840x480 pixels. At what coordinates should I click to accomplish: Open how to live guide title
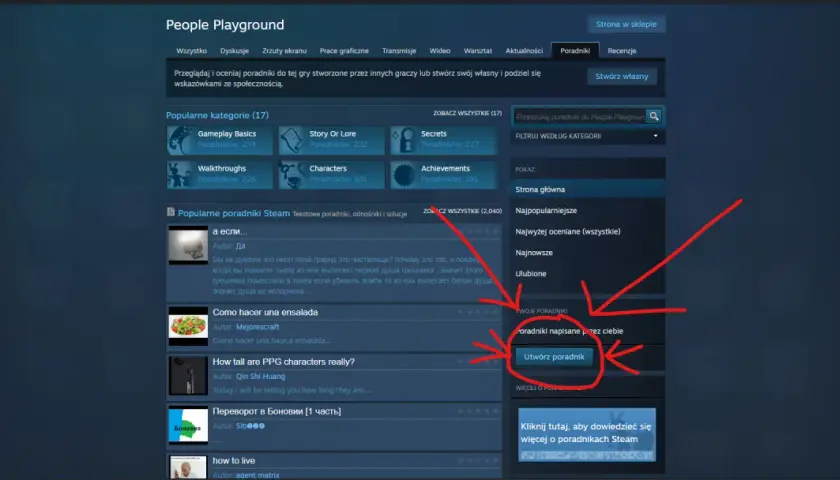(234, 461)
